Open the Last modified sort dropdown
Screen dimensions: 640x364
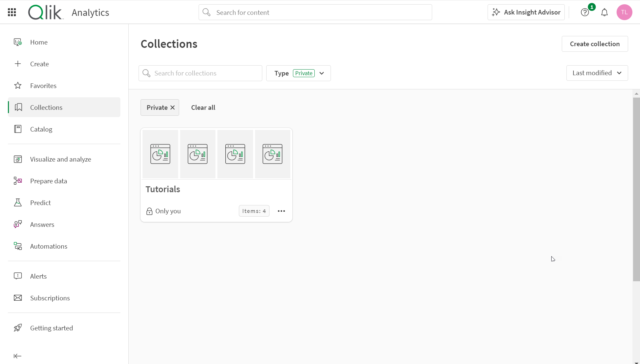[596, 73]
